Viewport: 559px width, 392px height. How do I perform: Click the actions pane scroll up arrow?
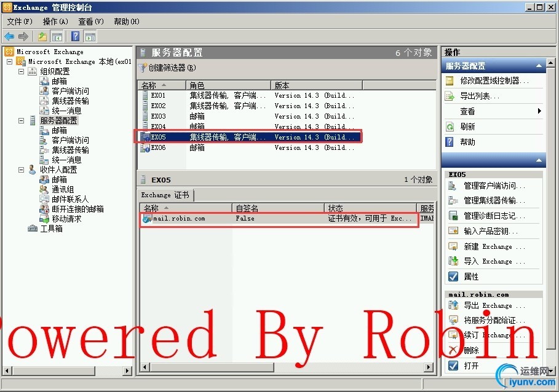pos(550,63)
